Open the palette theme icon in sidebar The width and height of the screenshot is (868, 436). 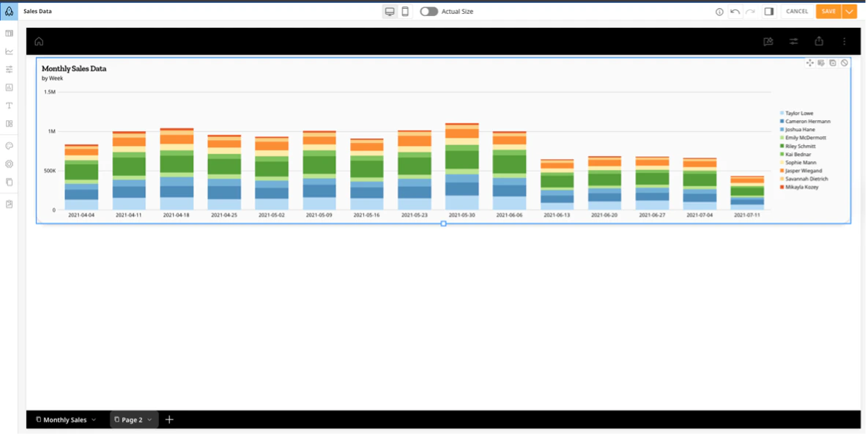[x=9, y=146]
